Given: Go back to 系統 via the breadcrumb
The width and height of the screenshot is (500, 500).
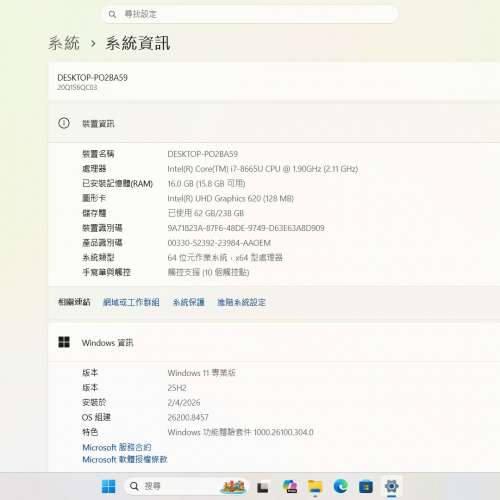Looking at the screenshot, I should pos(64,43).
